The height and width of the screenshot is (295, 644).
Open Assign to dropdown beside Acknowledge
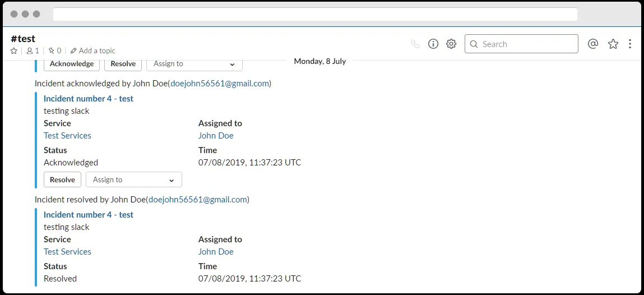point(194,64)
